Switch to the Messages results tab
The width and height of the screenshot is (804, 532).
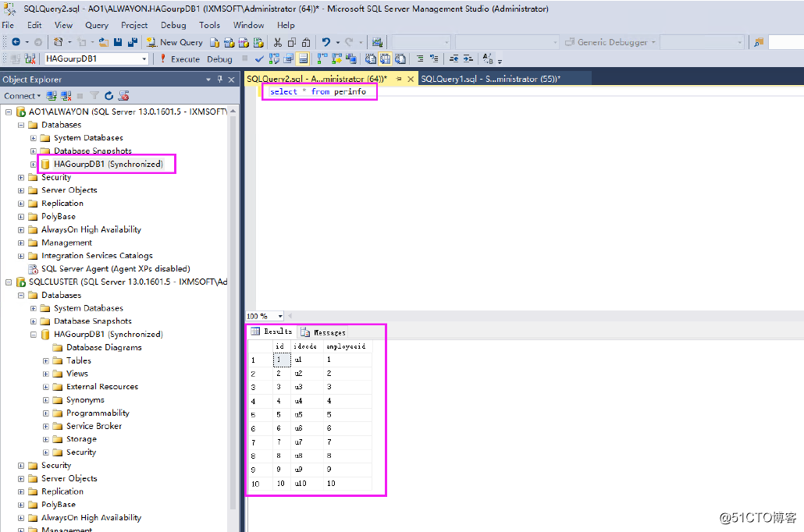click(323, 332)
